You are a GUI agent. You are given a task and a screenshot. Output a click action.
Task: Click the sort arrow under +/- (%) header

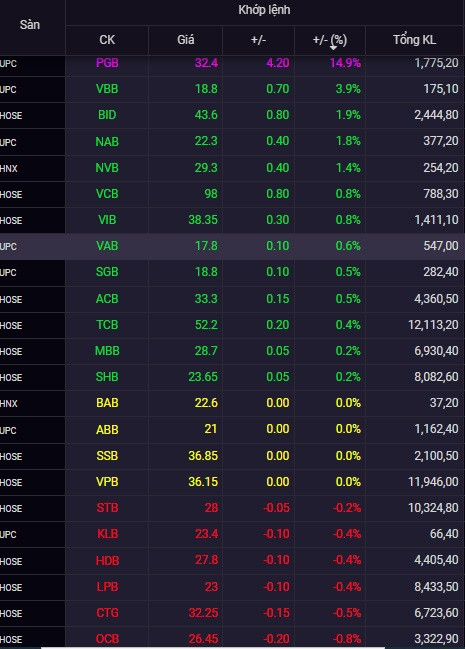(x=333, y=48)
